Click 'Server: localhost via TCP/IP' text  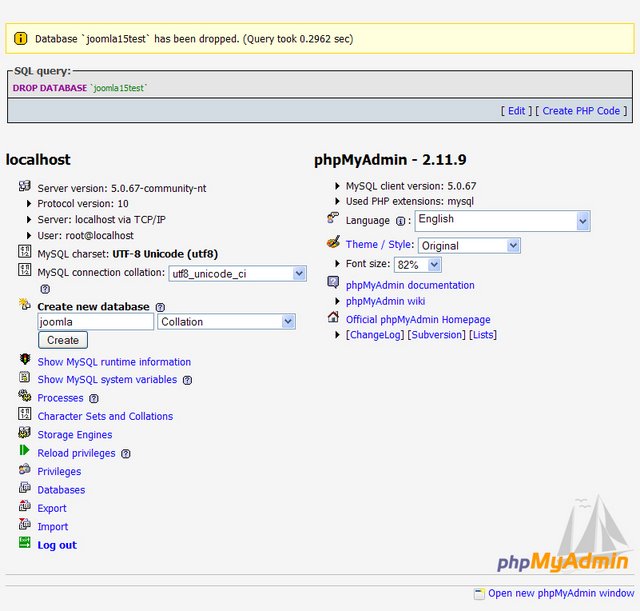coord(101,220)
